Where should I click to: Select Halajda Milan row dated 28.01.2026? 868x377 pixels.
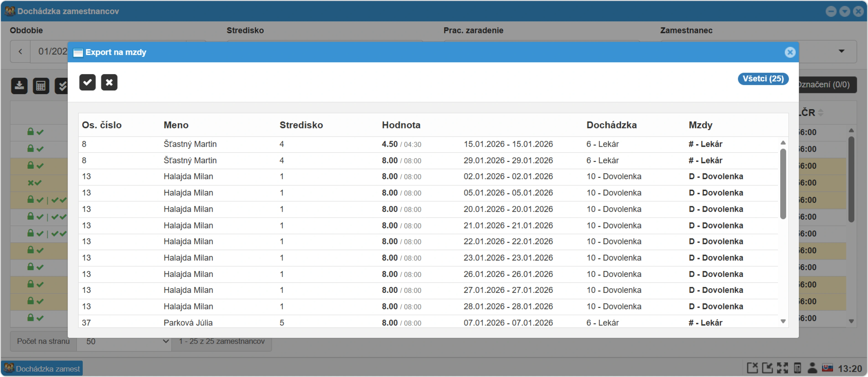coord(428,307)
